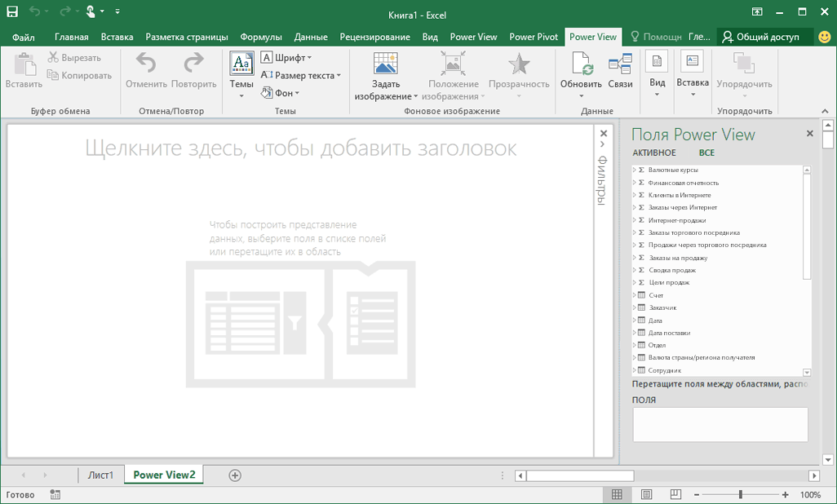The image size is (837, 504).
Task: Collapse the ribbon with the arrow
Action: (x=825, y=111)
